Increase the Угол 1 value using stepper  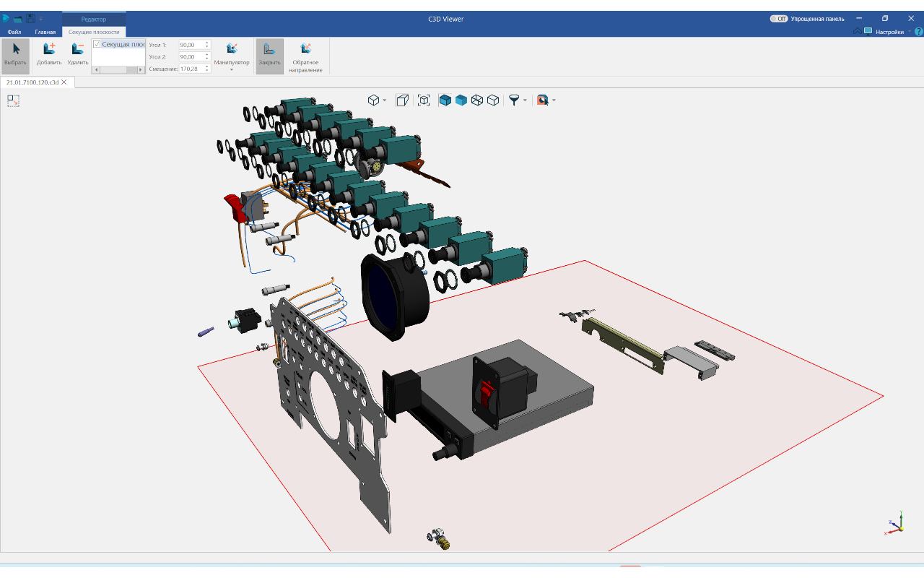(x=207, y=43)
